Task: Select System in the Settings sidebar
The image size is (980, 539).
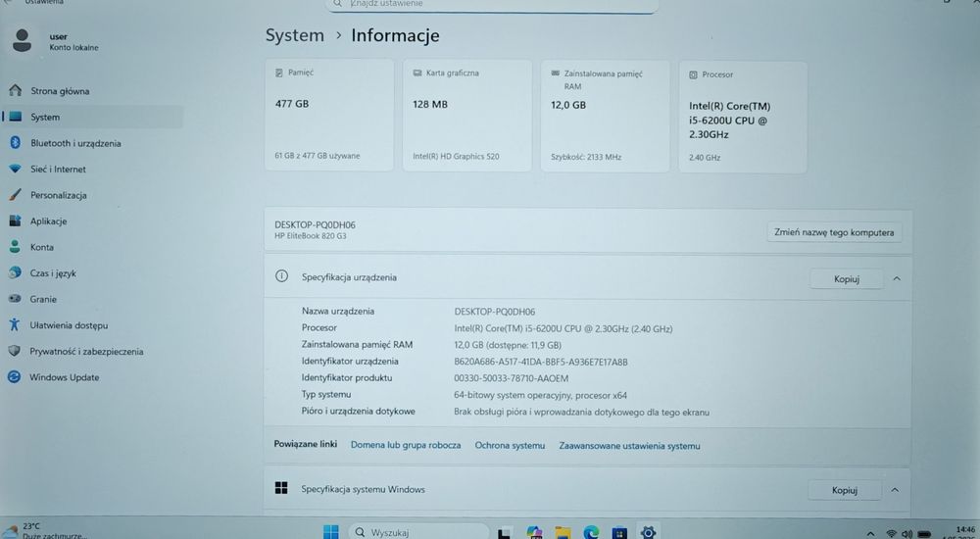Action: (92, 117)
